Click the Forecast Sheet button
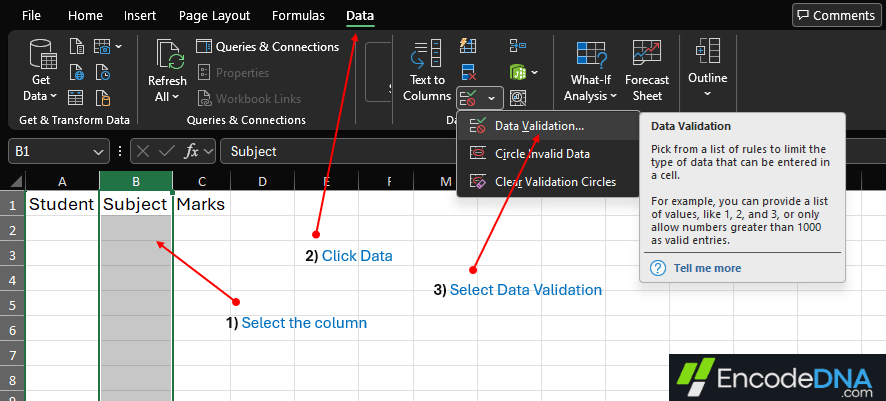The height and width of the screenshot is (401, 886). coord(647,71)
